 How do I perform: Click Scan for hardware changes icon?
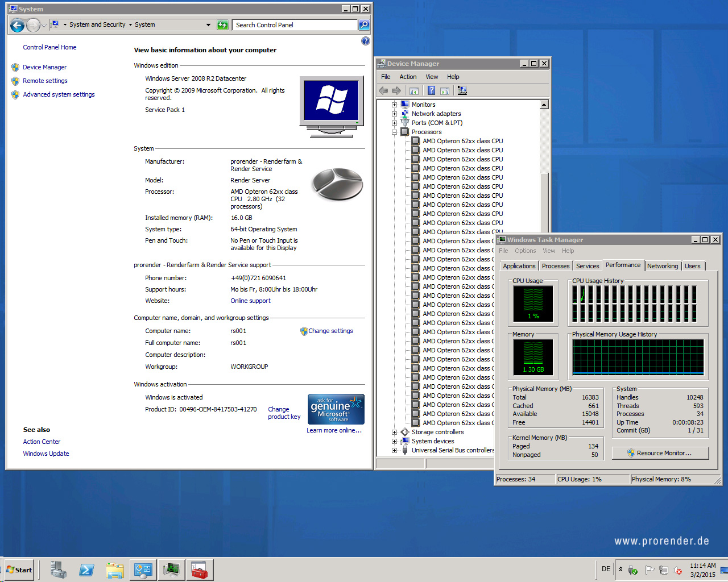462,91
